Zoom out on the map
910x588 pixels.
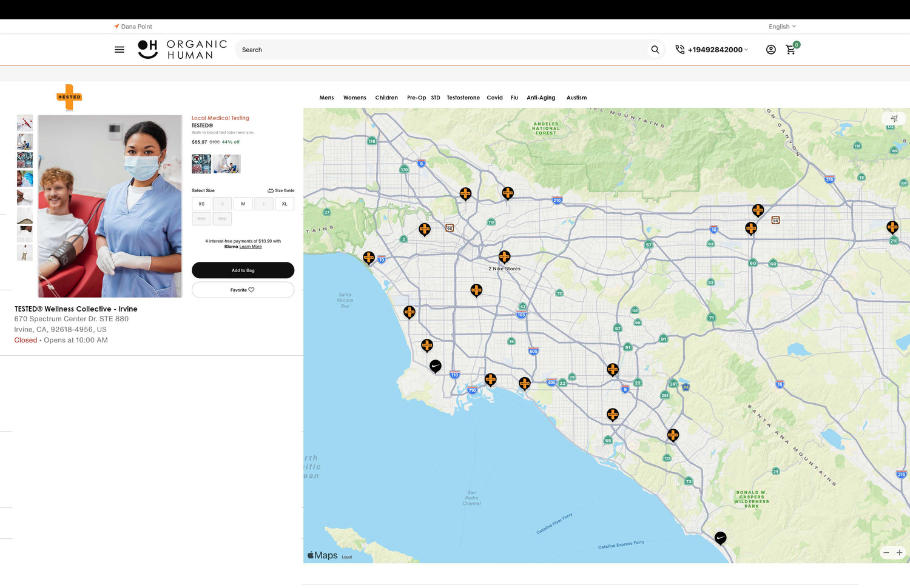point(886,553)
